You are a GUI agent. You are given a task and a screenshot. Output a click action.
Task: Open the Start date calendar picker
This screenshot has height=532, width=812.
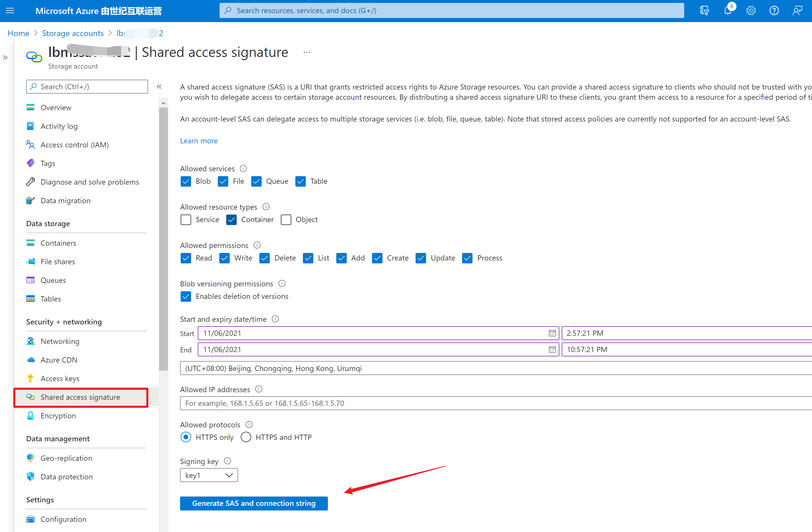coord(552,333)
